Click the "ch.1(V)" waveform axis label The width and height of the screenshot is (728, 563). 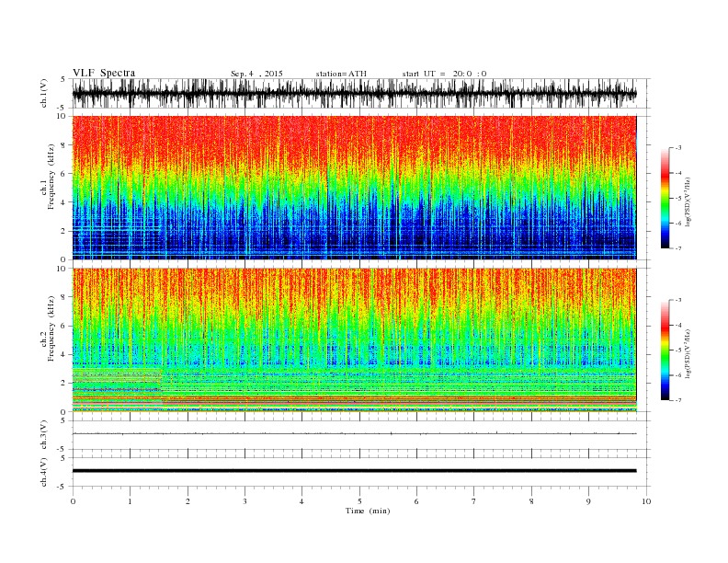tap(44, 93)
